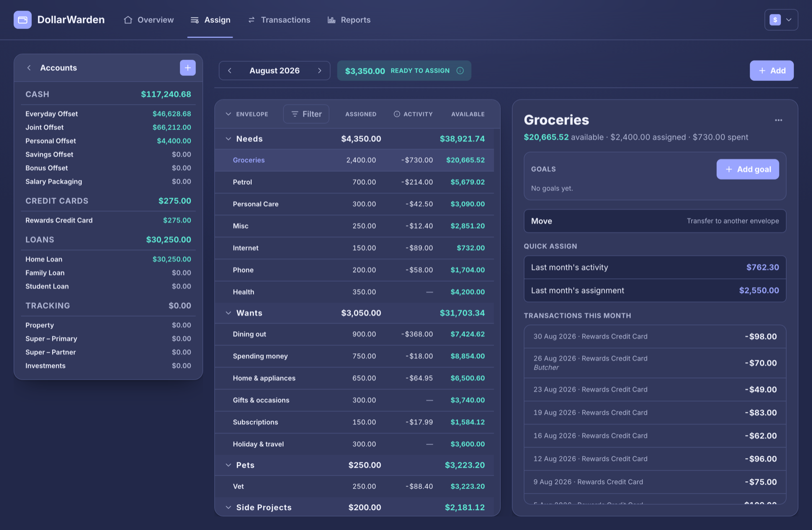
Task: Select the Misc envelope
Action: (354, 226)
